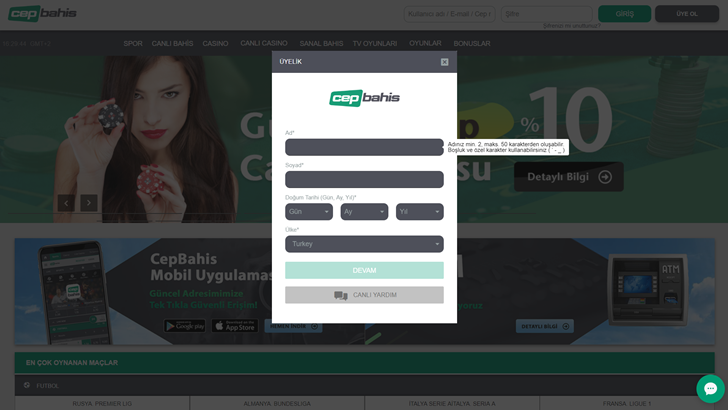Click the HEMEN İNDİR download button
The width and height of the screenshot is (728, 410).
(x=293, y=326)
